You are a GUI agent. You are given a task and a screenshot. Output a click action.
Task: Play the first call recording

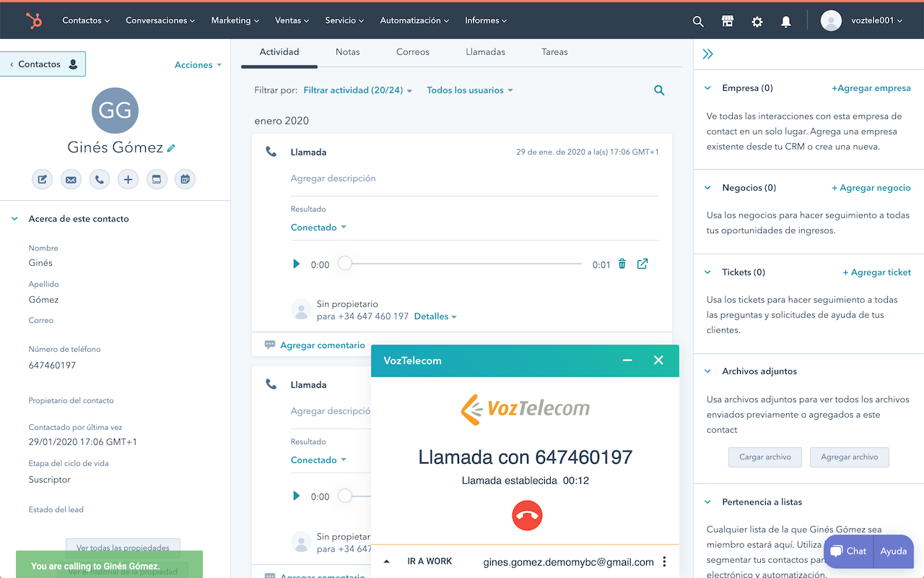pyautogui.click(x=296, y=264)
